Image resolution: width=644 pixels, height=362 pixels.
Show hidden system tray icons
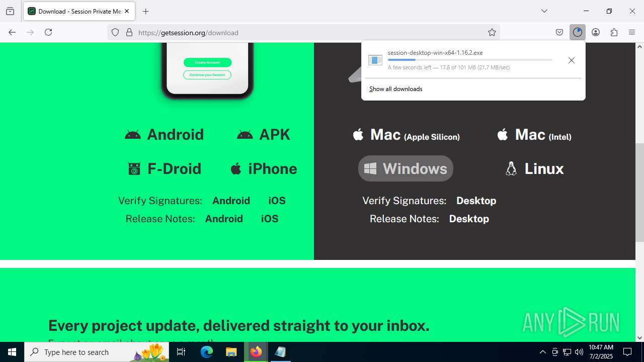pyautogui.click(x=542, y=352)
